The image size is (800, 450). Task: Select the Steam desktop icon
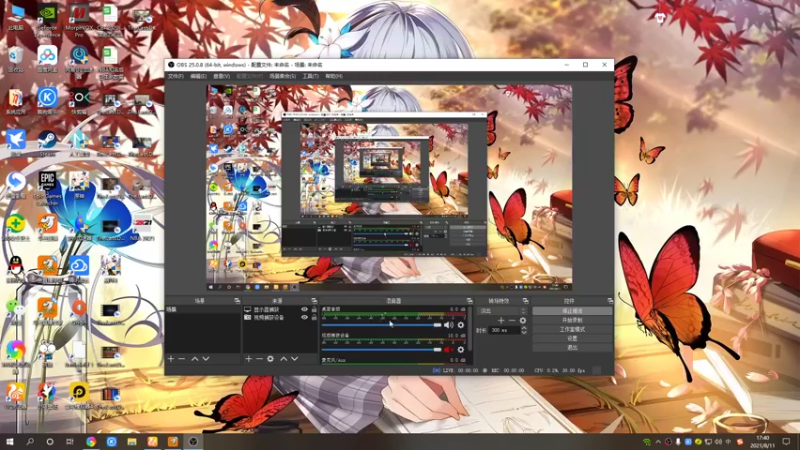[47, 143]
